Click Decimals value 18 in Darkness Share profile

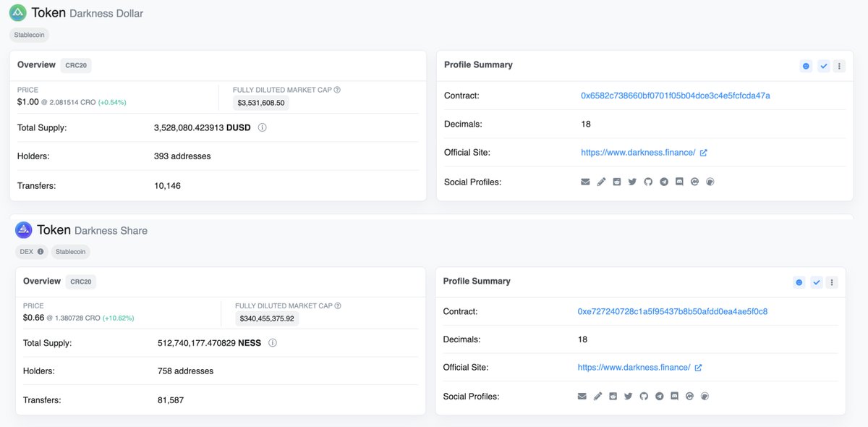(582, 339)
